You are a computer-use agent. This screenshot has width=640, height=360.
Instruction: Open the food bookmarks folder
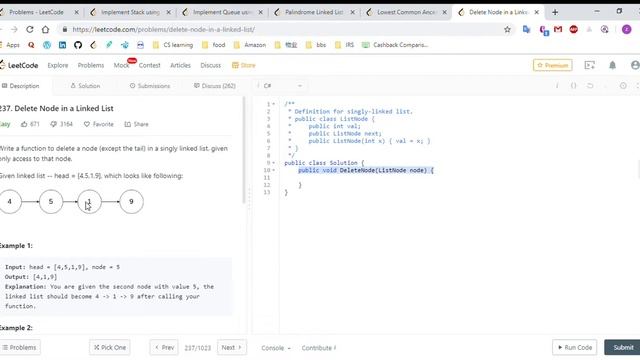pyautogui.click(x=213, y=45)
